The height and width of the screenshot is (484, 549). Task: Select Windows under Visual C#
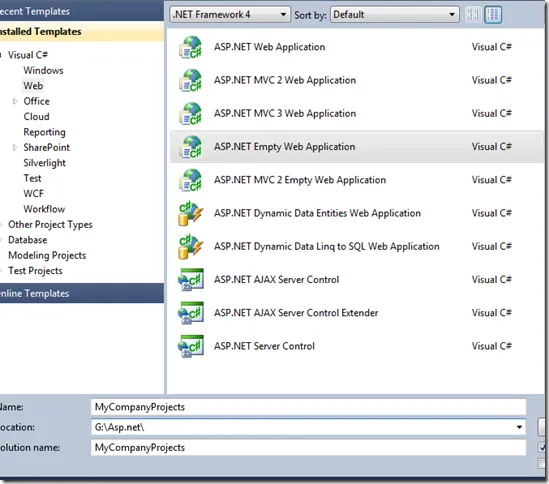43,70
